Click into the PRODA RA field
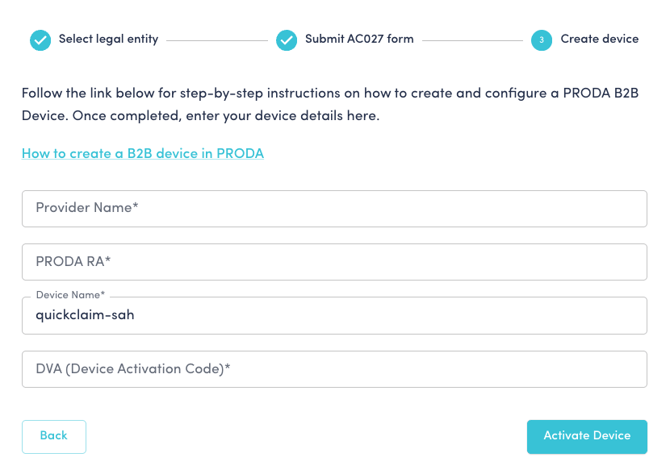 pos(334,262)
